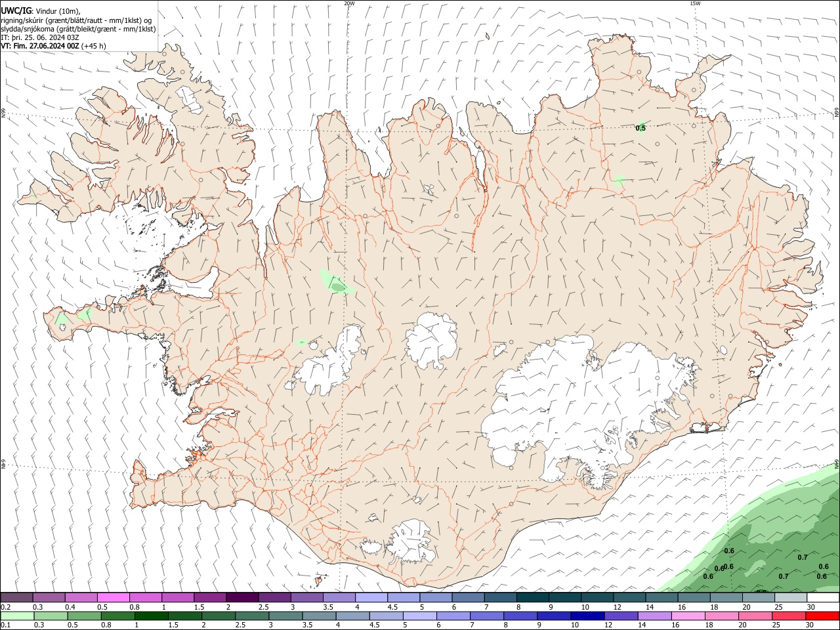
Task: Click the palest green lower legend swatch at 0.1
Action: coord(18,616)
